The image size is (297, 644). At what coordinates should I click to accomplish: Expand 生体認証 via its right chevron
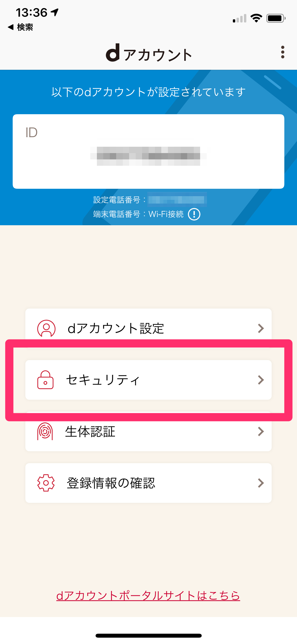pyautogui.click(x=261, y=431)
